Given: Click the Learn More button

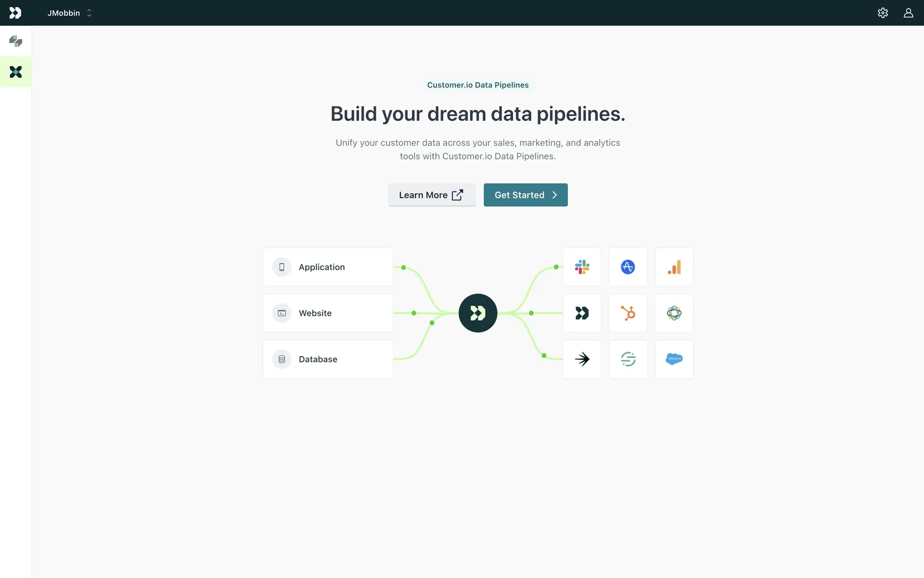Looking at the screenshot, I should click(432, 195).
